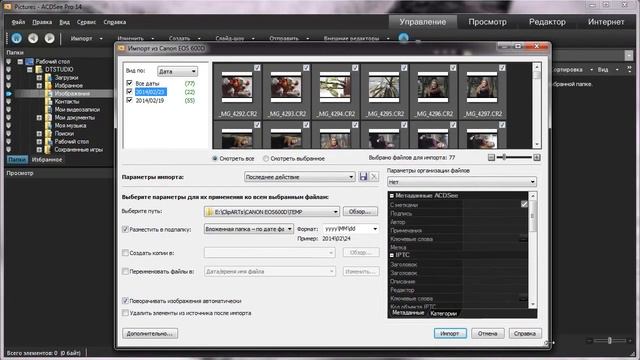Select the Смотреть выбранное radio button
Screen dimensions: 640x360
[266, 158]
